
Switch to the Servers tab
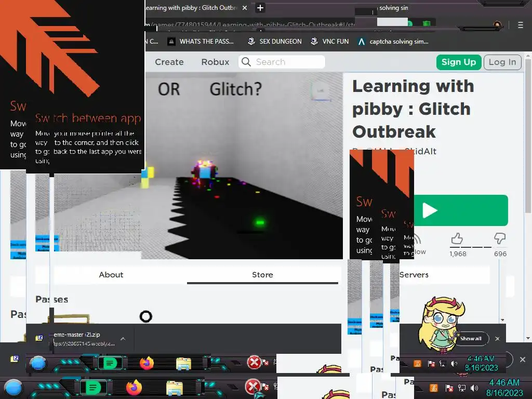click(x=414, y=275)
